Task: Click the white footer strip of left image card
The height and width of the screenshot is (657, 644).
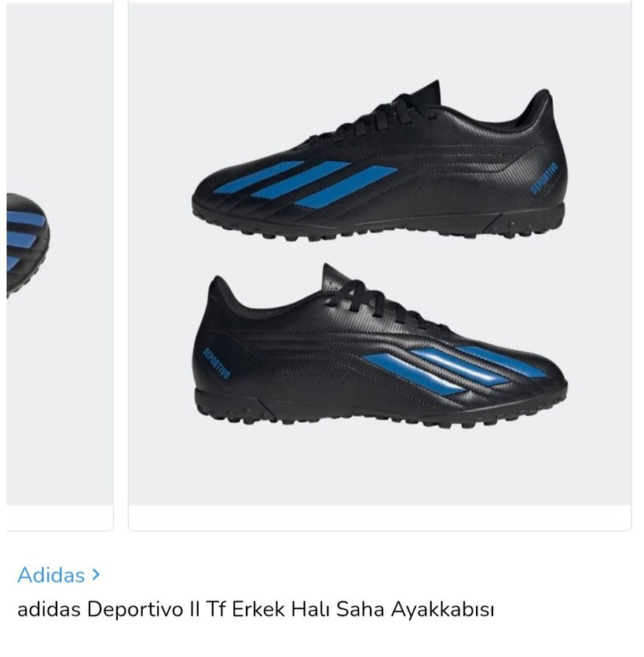Action: click(60, 518)
